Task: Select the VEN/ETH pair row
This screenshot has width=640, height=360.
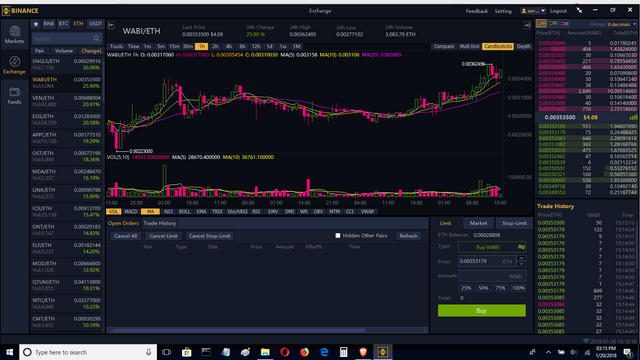Action: point(67,101)
